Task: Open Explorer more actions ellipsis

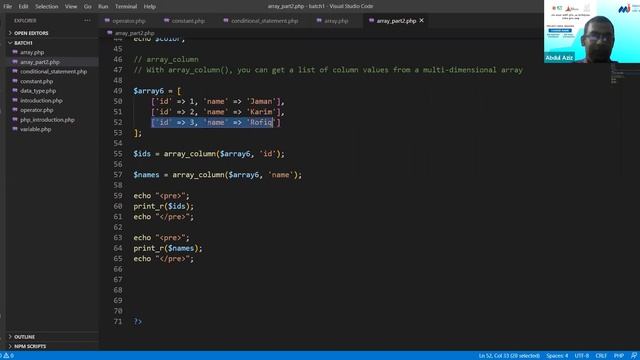Action: tap(87, 20)
